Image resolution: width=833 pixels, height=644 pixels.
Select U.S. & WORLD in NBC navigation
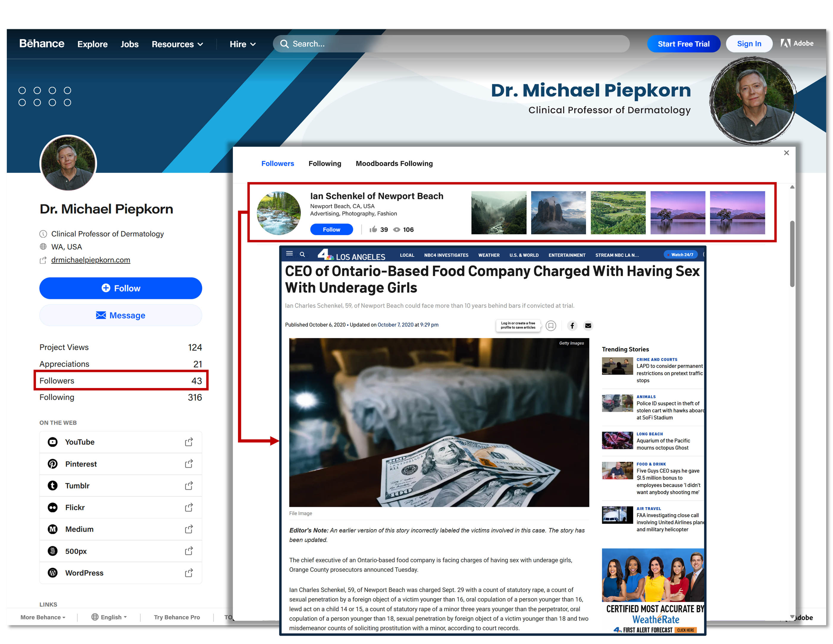[524, 255]
